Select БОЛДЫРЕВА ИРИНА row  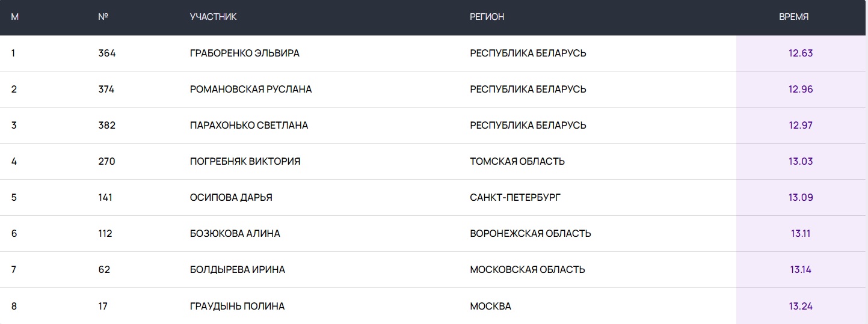(237, 269)
